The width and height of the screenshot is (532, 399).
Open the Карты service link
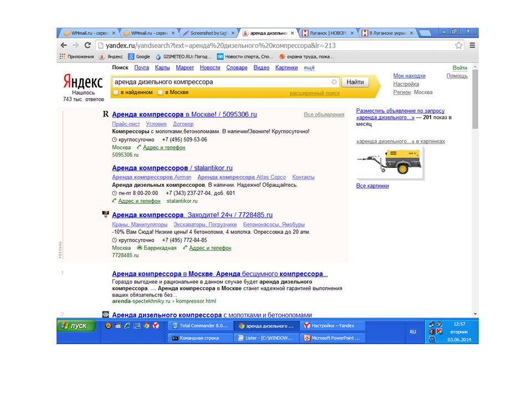click(x=162, y=68)
